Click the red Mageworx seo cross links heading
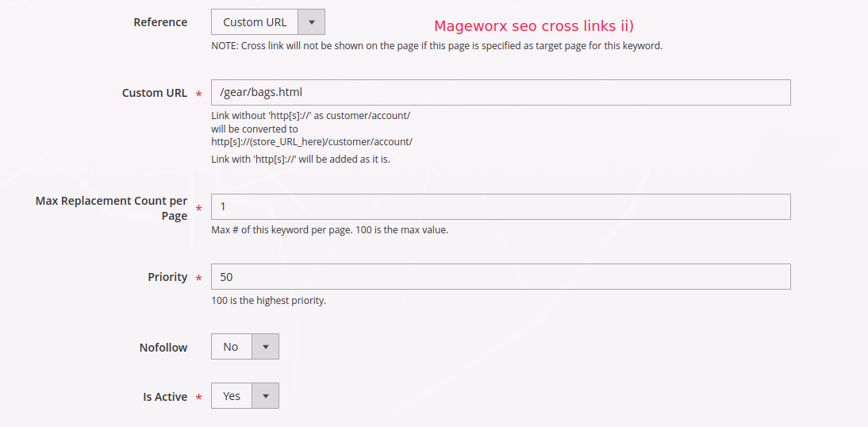Screen dimensions: 868x427 [x=533, y=26]
